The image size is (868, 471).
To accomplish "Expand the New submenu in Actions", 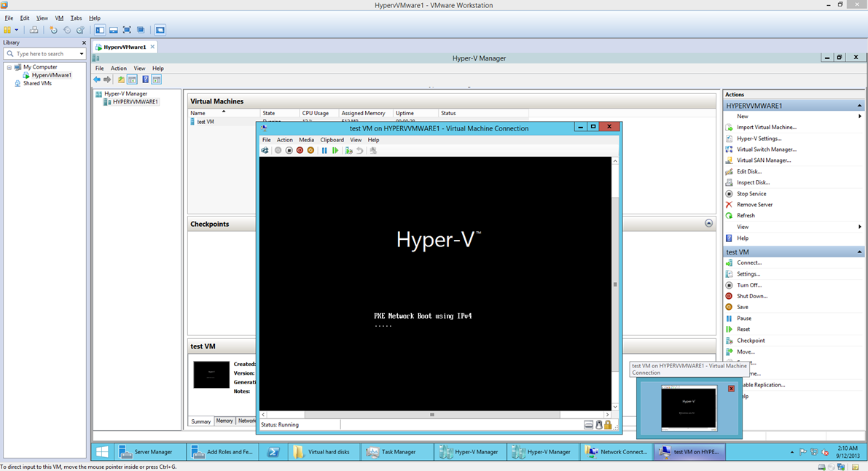I will point(860,117).
